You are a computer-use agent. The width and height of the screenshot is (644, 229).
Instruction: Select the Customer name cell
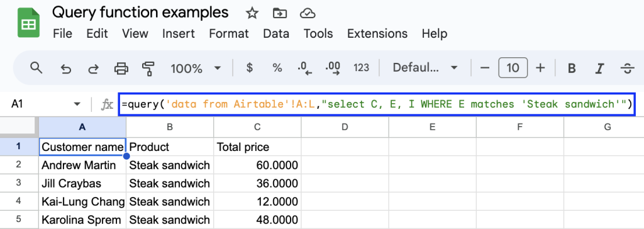point(82,147)
